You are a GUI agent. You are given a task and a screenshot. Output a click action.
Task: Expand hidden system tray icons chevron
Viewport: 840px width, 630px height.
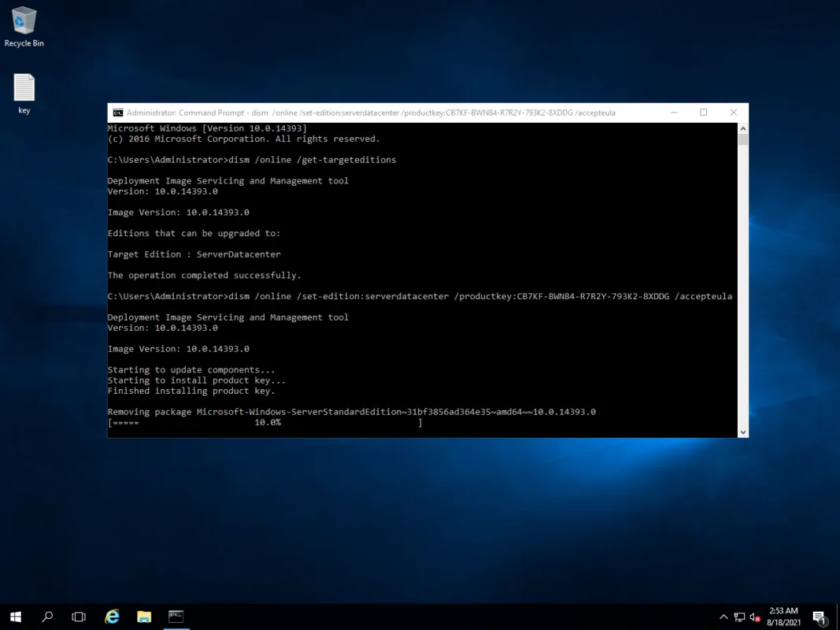click(723, 617)
